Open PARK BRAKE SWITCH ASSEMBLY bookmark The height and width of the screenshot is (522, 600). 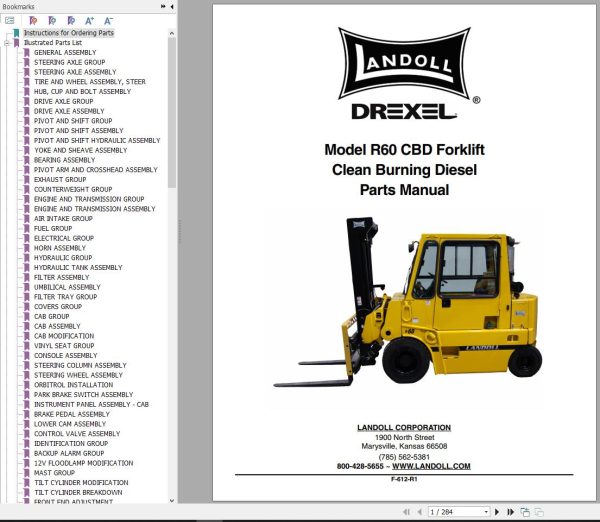(x=83, y=395)
